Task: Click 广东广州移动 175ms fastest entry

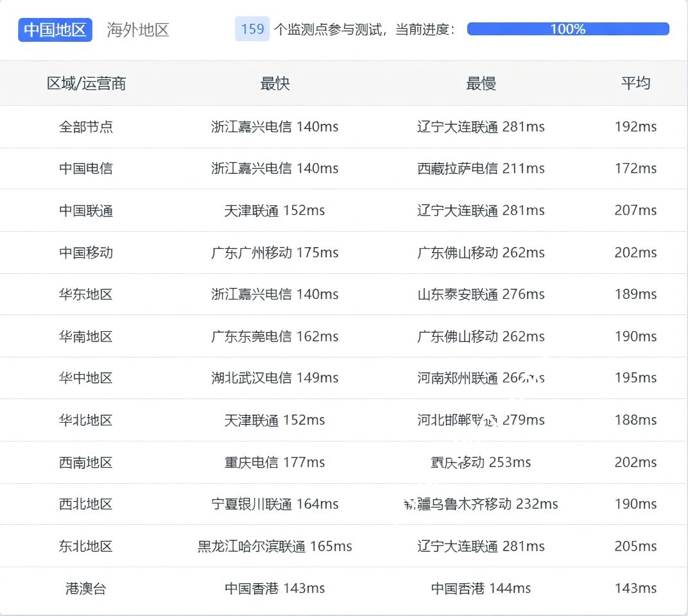Action: pos(275,253)
